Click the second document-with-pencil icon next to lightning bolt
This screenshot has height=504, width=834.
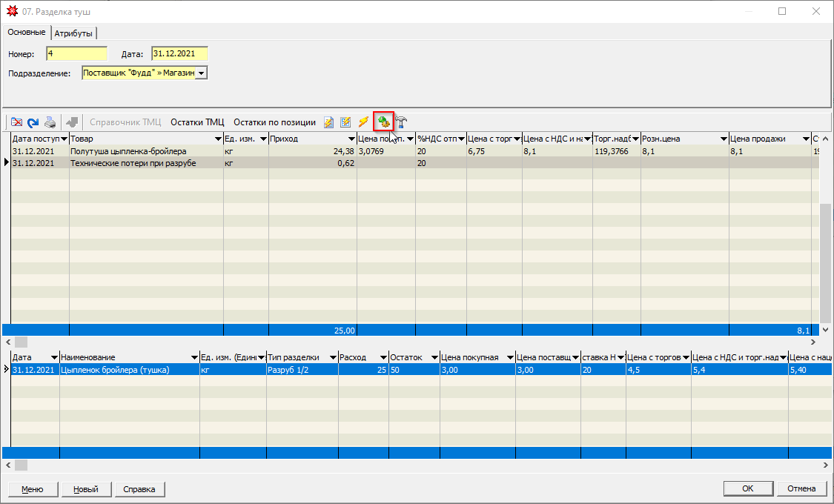[x=345, y=122]
